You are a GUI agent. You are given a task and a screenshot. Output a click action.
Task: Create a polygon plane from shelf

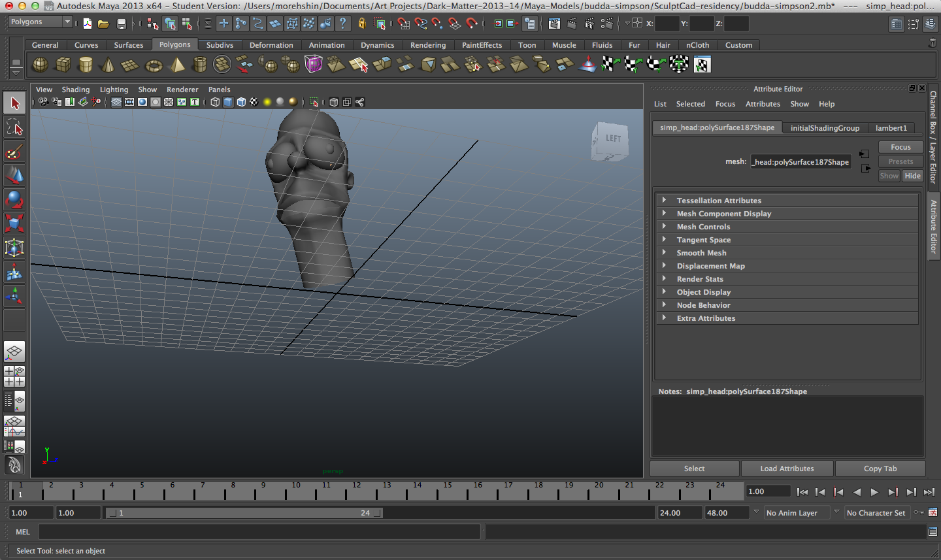[131, 65]
